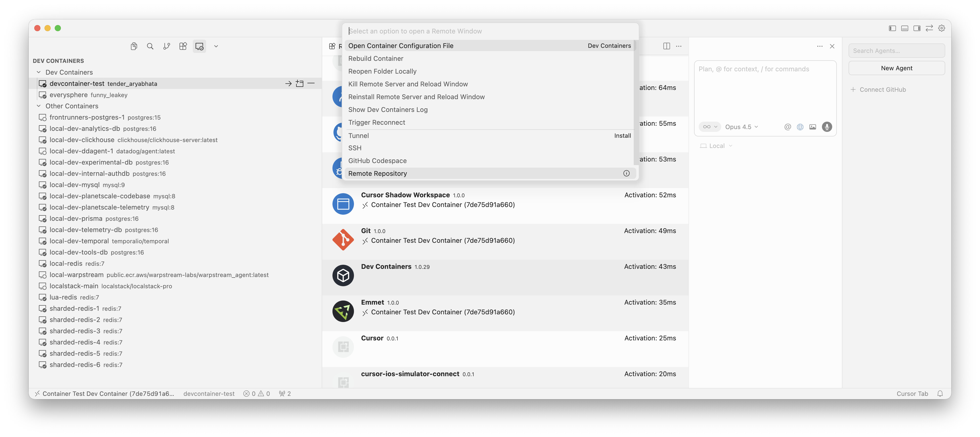This screenshot has height=437, width=980.
Task: Open the activity bar overflow chevron
Action: [216, 46]
